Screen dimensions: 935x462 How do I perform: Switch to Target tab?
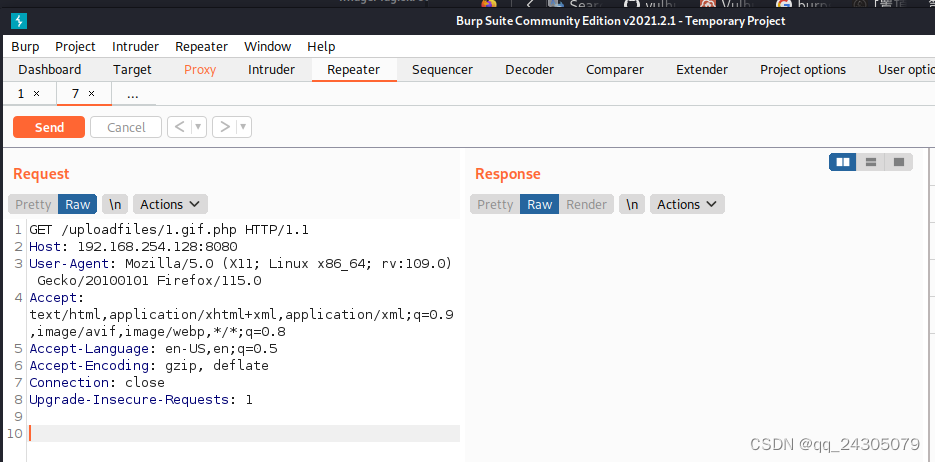(x=132, y=70)
